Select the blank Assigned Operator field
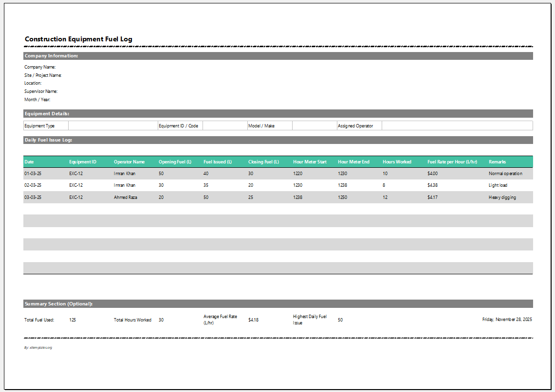The width and height of the screenshot is (555, 392). coord(457,126)
